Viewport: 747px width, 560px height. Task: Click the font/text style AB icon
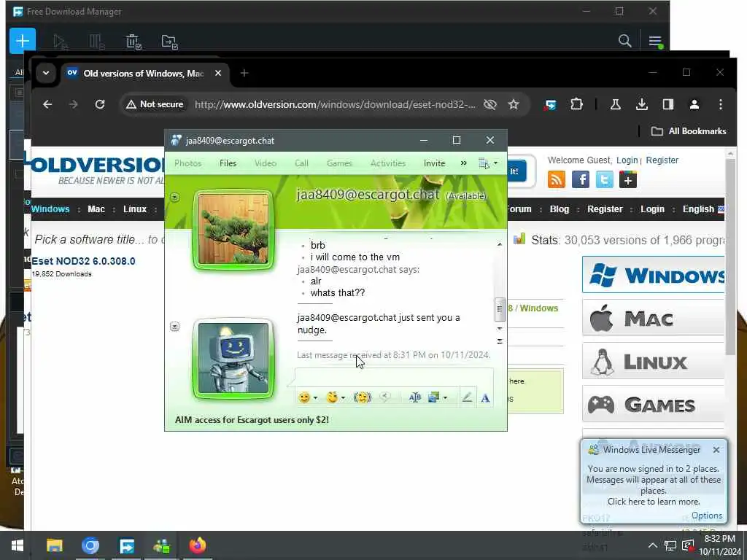415,397
